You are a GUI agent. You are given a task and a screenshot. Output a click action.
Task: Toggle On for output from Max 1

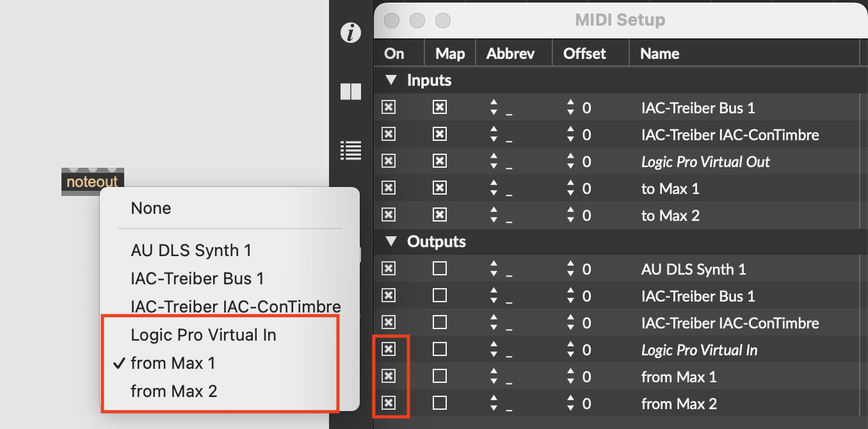(388, 376)
